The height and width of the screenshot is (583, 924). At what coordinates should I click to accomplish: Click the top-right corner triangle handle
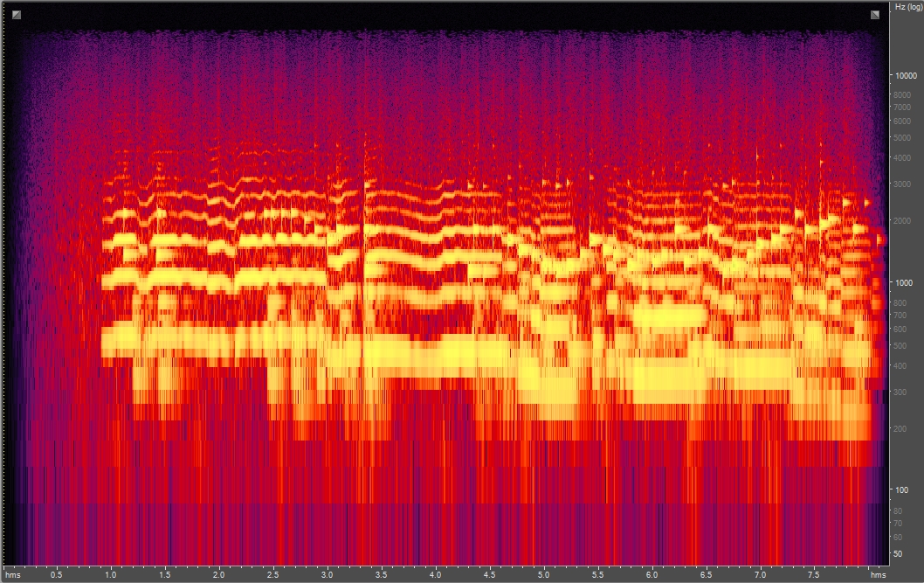[873, 15]
